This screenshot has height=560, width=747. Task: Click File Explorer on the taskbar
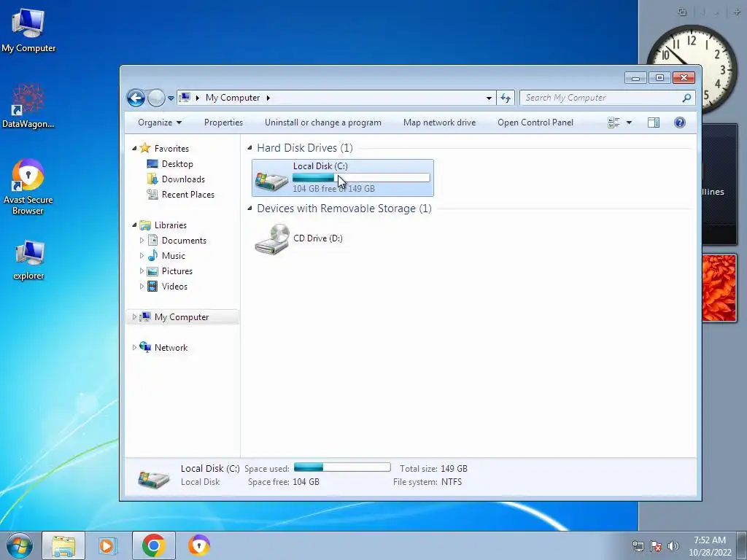tap(63, 545)
